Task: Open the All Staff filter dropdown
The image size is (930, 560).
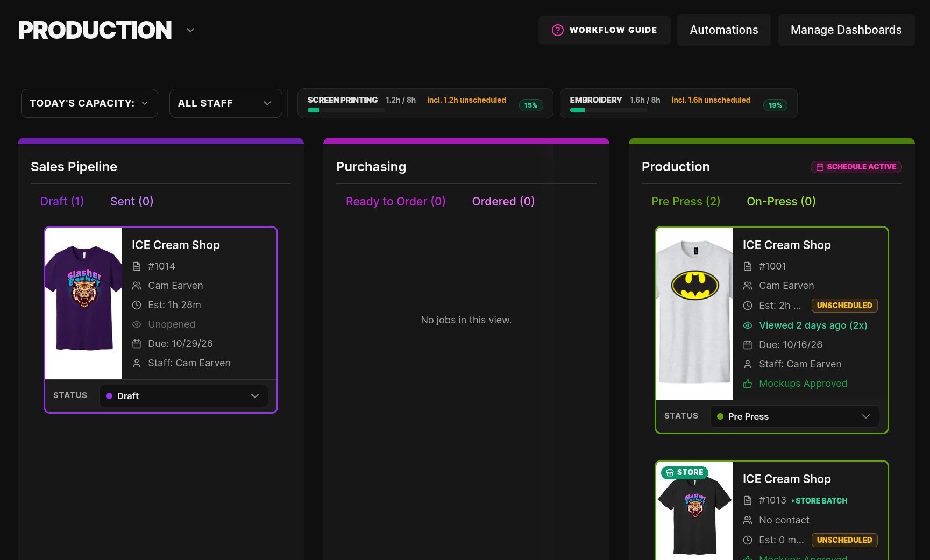Action: click(x=226, y=103)
